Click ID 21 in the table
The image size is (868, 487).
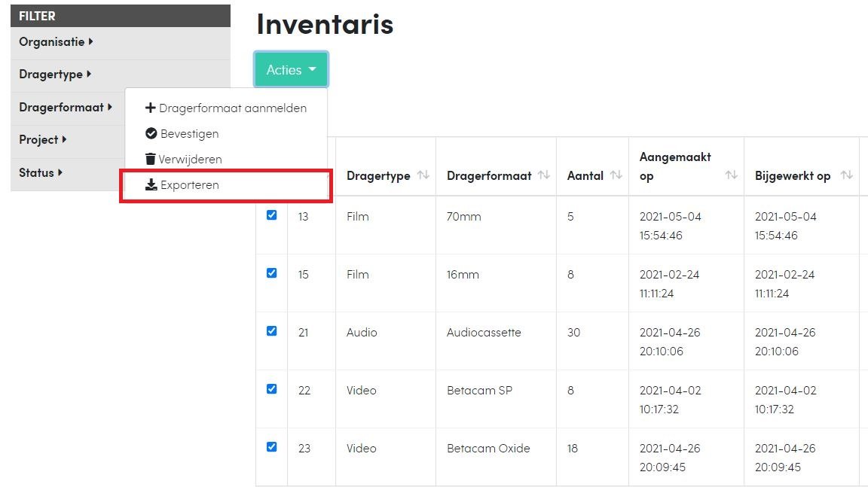304,332
